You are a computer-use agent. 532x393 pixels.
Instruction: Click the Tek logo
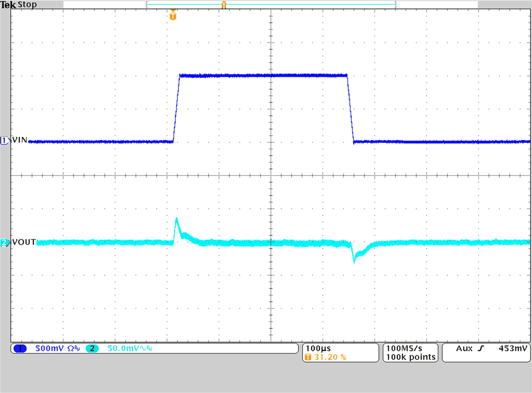8,5
